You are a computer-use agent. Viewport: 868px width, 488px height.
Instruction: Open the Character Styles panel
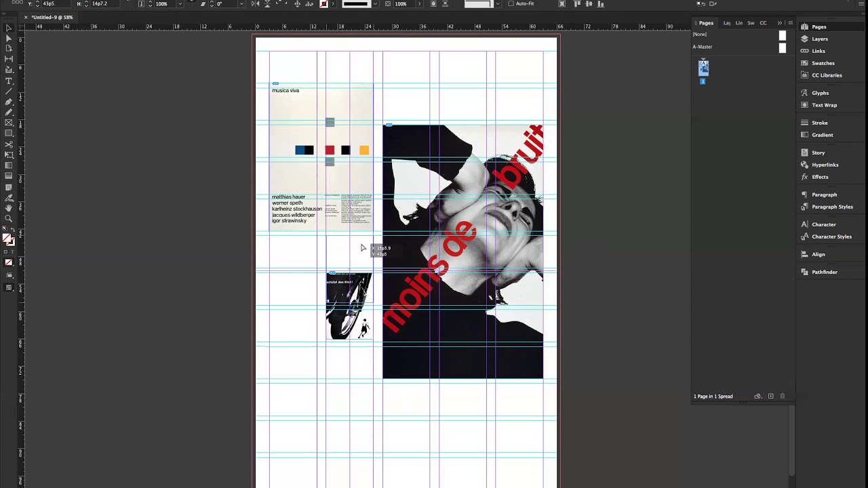(x=831, y=237)
